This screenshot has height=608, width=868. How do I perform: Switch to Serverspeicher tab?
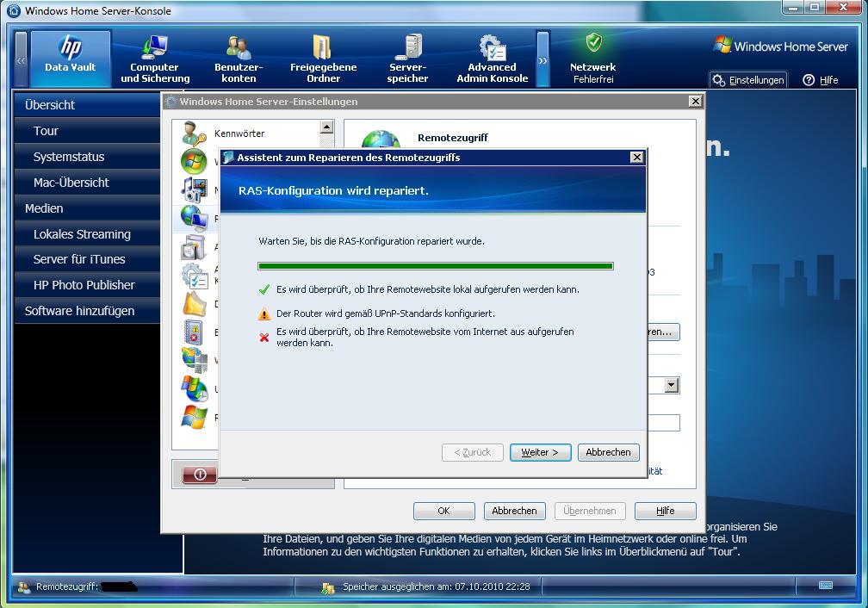click(407, 59)
